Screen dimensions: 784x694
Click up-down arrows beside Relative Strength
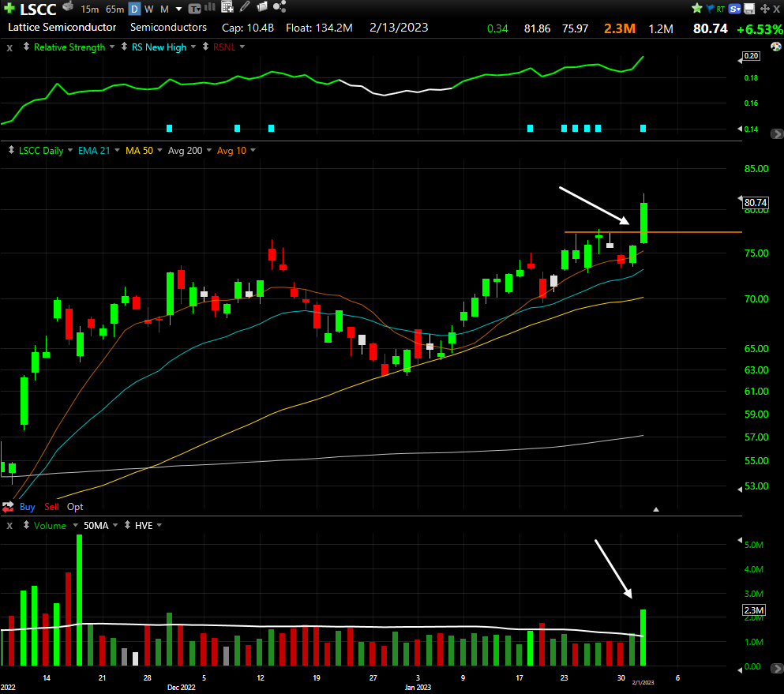[26, 47]
